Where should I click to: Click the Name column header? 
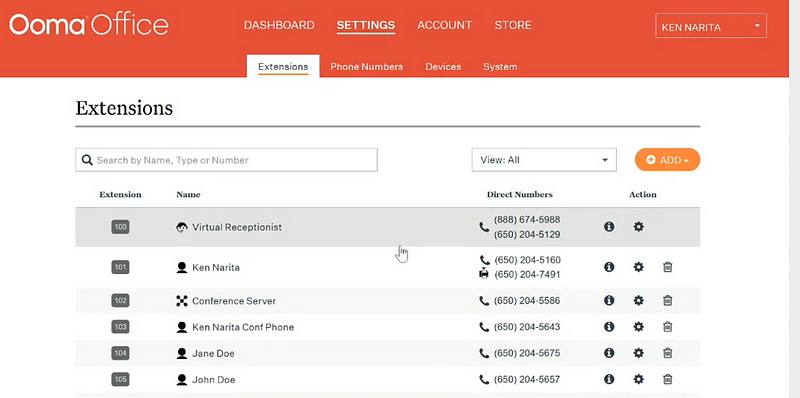point(188,194)
